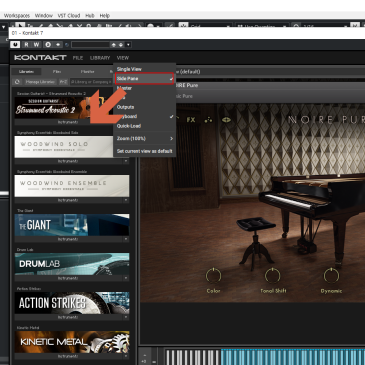The height and width of the screenshot is (365, 365).
Task: Switch to the Files browser tab
Action: click(57, 71)
